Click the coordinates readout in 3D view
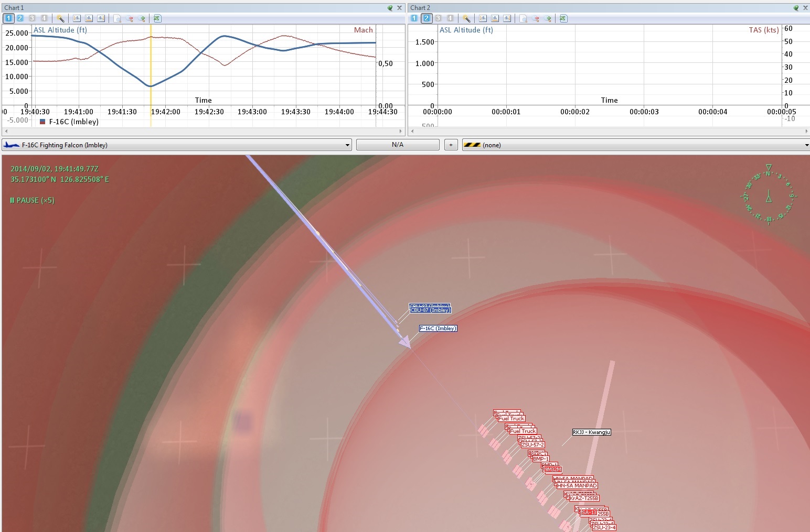Viewport: 810px width, 532px height. click(60, 179)
